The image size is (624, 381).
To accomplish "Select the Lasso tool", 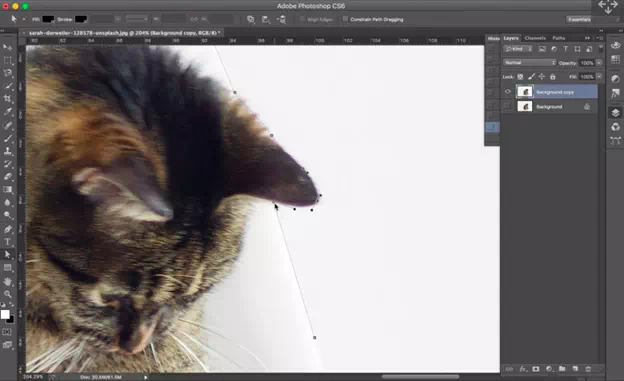I will 8,73.
